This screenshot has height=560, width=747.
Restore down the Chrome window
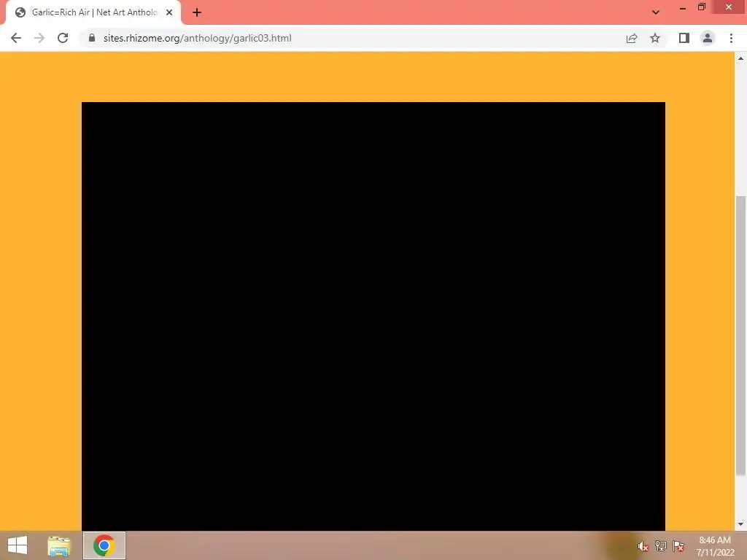click(x=702, y=7)
